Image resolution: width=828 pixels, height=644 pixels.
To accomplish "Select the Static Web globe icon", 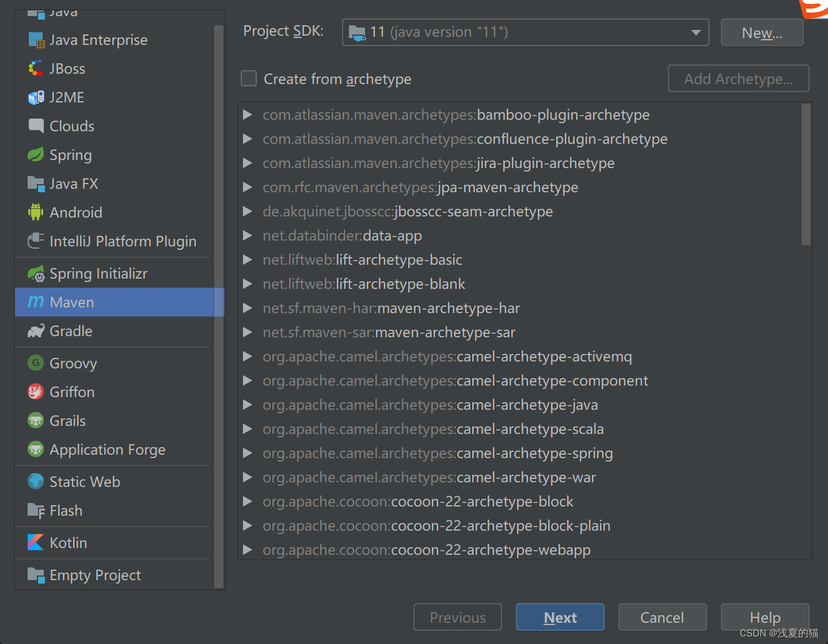I will 36,482.
